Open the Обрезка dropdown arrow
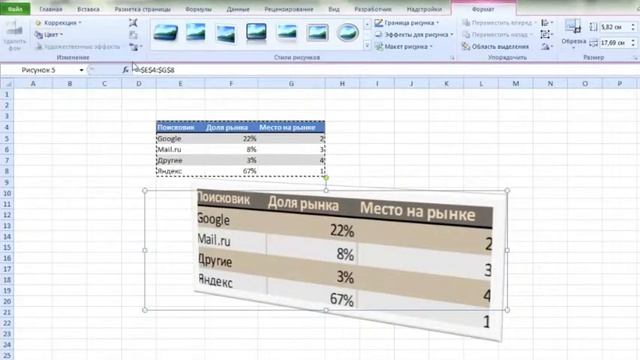This screenshot has width=640, height=360. 573,48
